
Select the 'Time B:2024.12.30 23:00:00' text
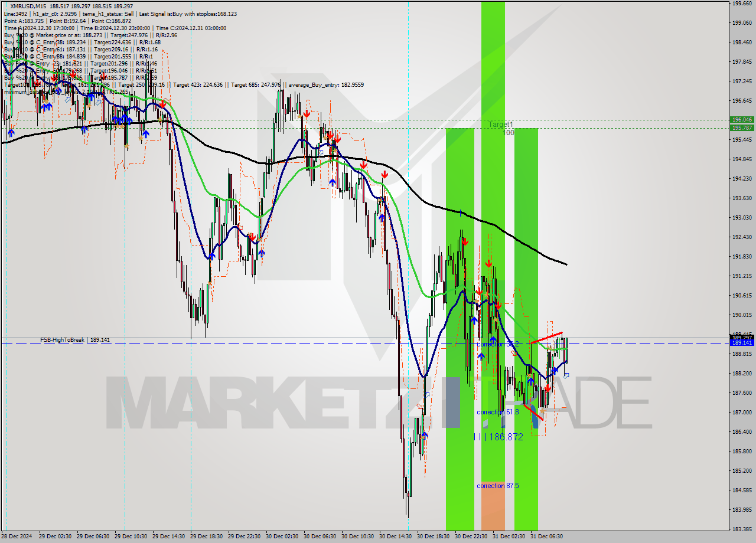(x=114, y=28)
